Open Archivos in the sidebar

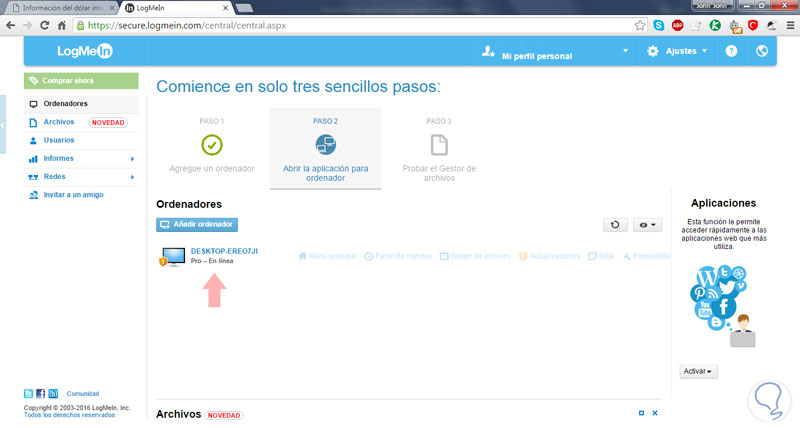click(59, 122)
